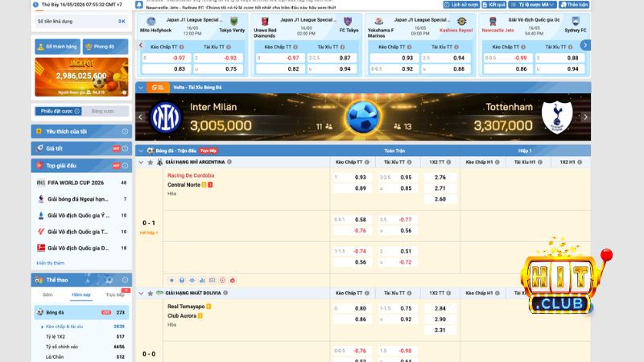Pick 2.76 1X2 odds for Racing De Cordoba
This screenshot has width=644, height=362.
[440, 177]
